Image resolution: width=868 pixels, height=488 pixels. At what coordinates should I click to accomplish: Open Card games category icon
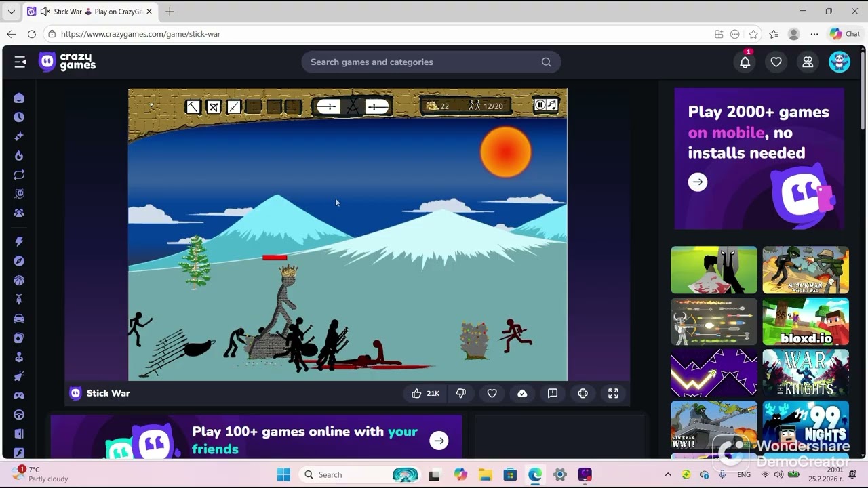coord(19,338)
